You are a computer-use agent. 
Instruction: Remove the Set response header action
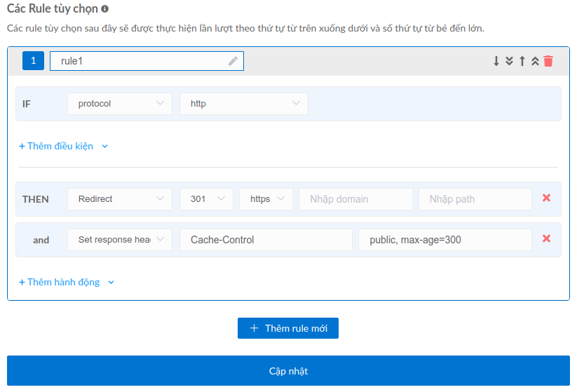[546, 238]
